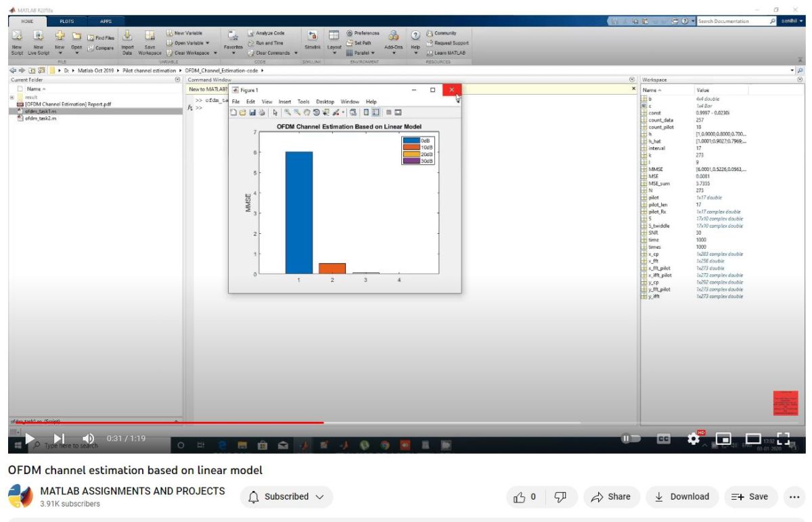
Task: Toggle autoplay switch in video player
Action: coord(630,438)
